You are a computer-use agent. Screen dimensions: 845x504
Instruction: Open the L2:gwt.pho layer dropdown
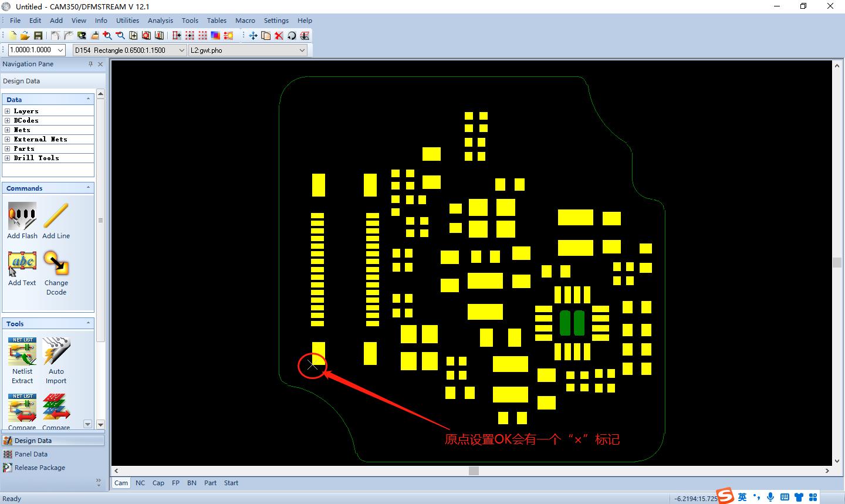(303, 50)
